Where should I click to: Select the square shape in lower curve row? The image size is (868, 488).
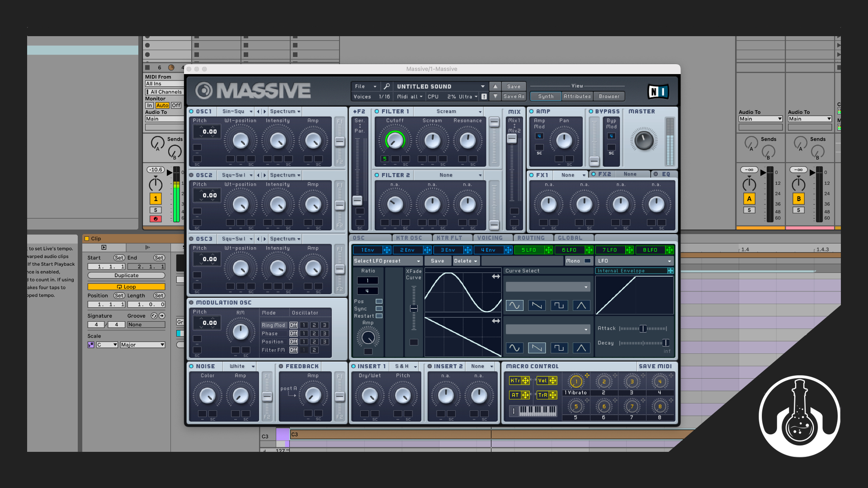(x=559, y=347)
